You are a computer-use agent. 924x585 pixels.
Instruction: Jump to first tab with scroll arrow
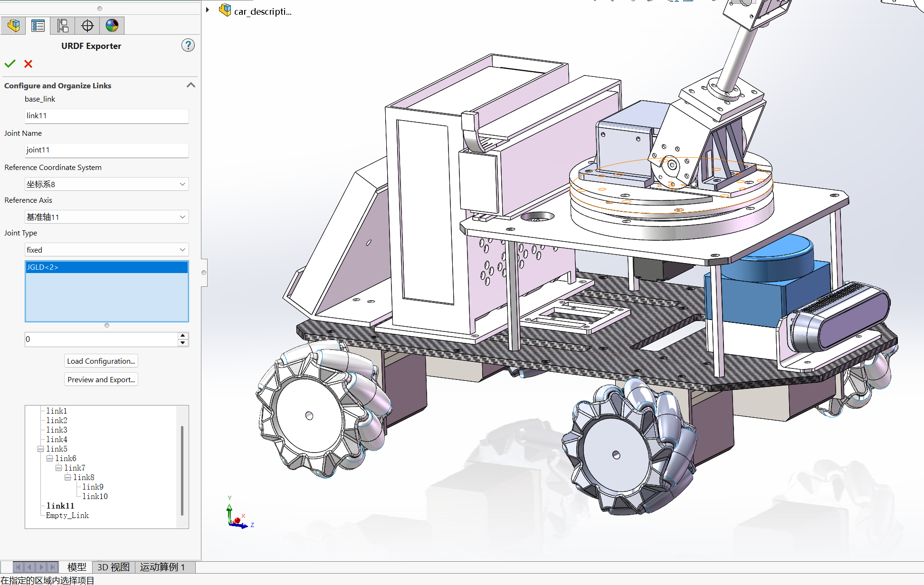[x=19, y=567]
